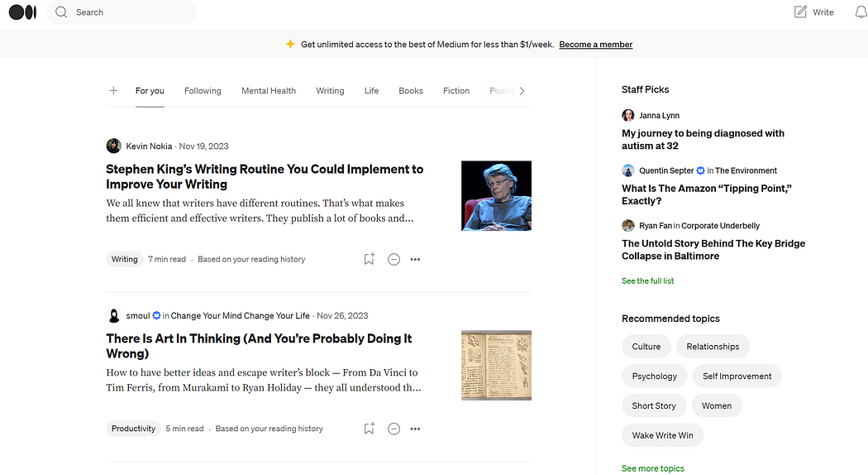Show less like Stephen King article

tap(393, 259)
